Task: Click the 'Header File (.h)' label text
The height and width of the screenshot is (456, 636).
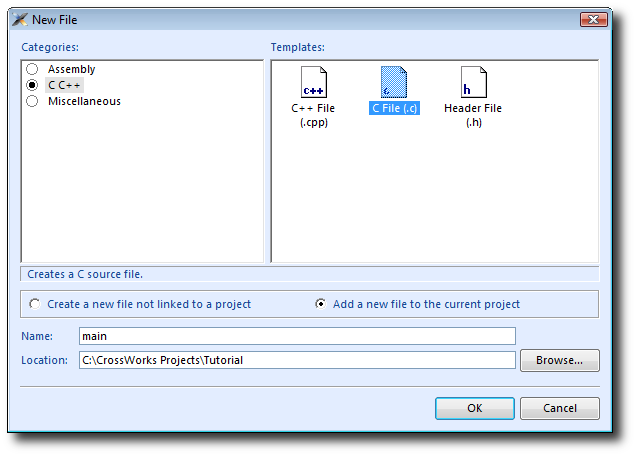Action: point(473,115)
